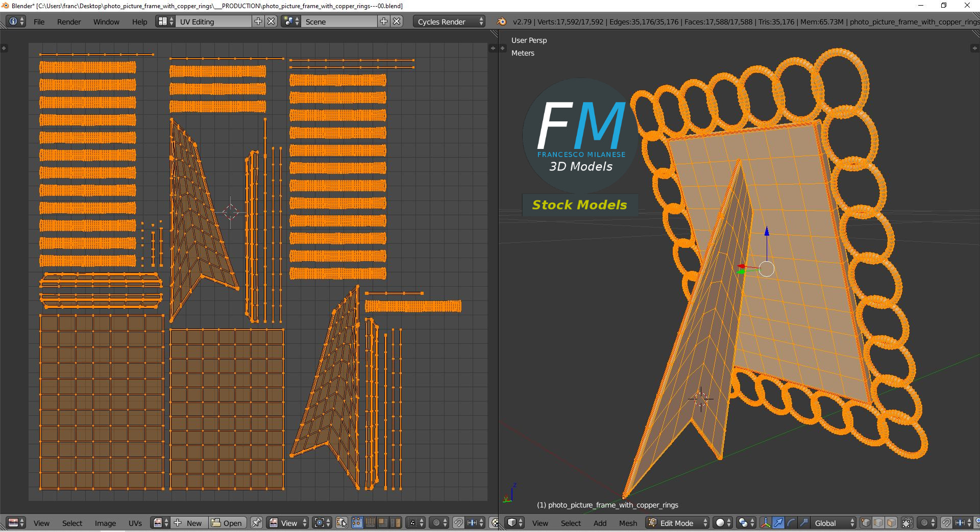980x532 pixels.
Task: Open the UV editor pivot point selector
Action: [x=323, y=523]
